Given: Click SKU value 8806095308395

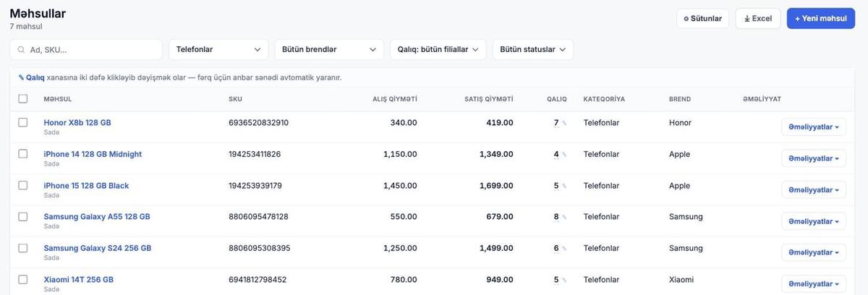Looking at the screenshot, I should 260,248.
